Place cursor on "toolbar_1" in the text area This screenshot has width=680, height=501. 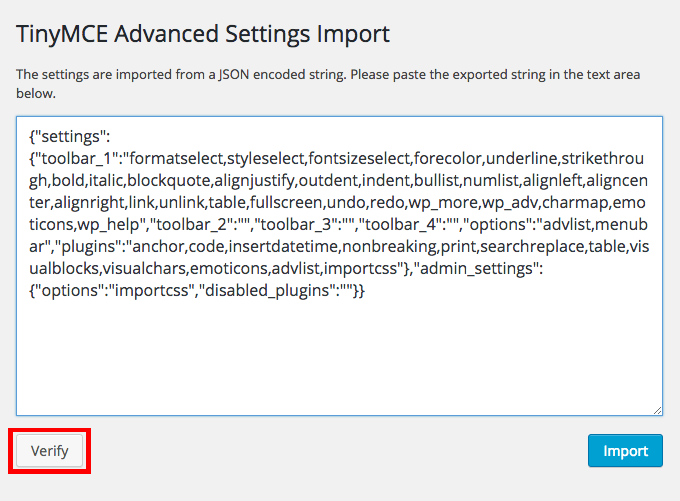tap(77, 158)
